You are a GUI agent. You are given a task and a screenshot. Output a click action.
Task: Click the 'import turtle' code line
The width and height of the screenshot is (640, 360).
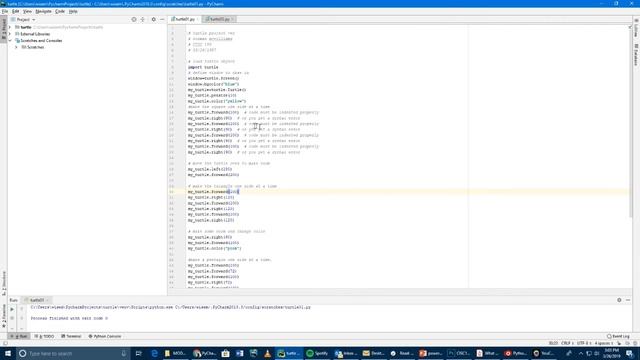[203, 67]
